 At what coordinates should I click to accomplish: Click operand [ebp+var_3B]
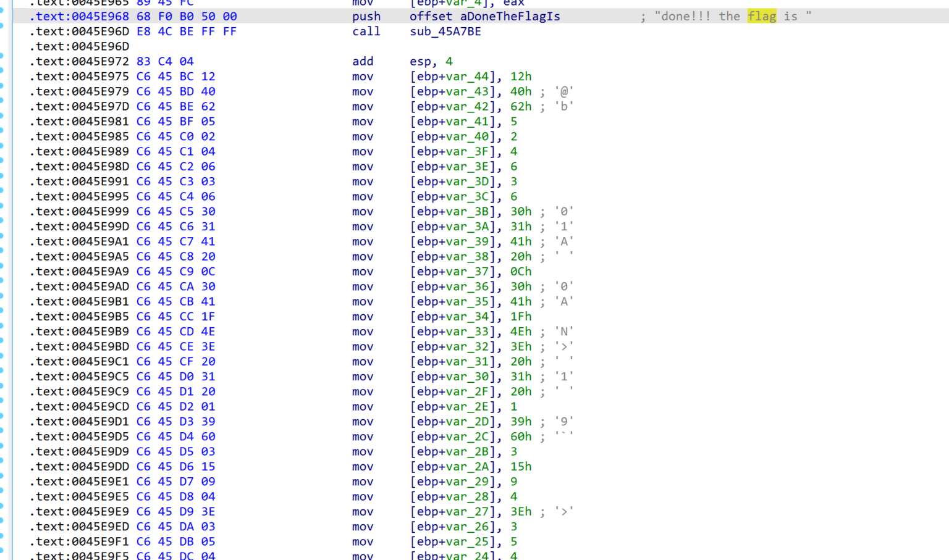click(453, 212)
